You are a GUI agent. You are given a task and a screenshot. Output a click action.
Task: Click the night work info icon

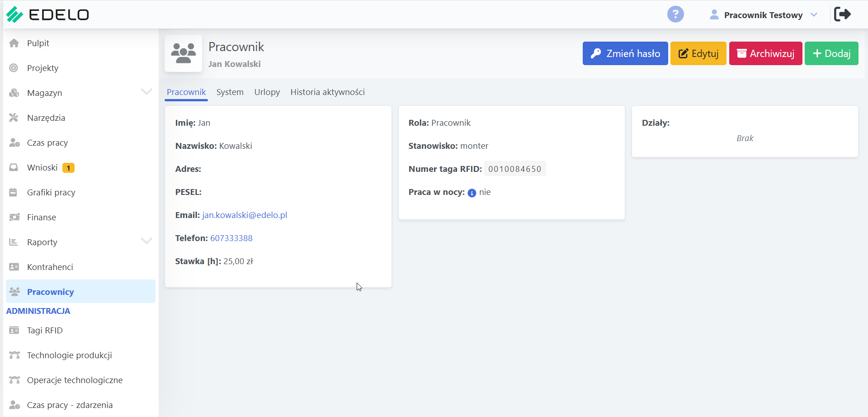(x=472, y=193)
